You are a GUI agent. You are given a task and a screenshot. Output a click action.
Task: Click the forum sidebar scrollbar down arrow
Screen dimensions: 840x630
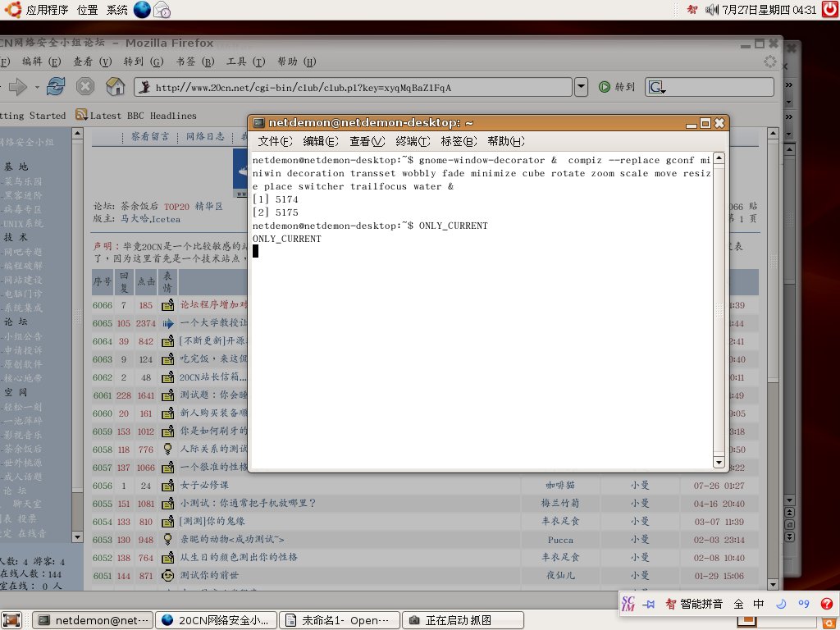tap(77, 536)
